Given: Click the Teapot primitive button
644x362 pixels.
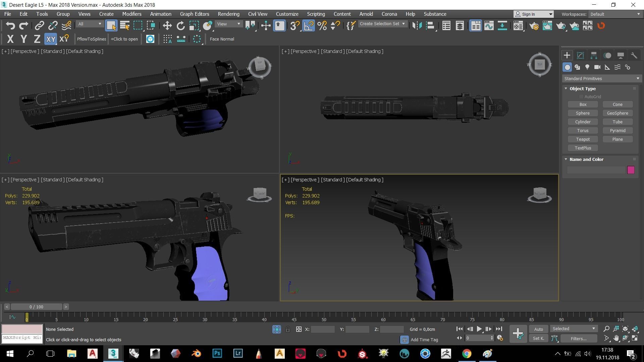Looking at the screenshot, I should [583, 139].
